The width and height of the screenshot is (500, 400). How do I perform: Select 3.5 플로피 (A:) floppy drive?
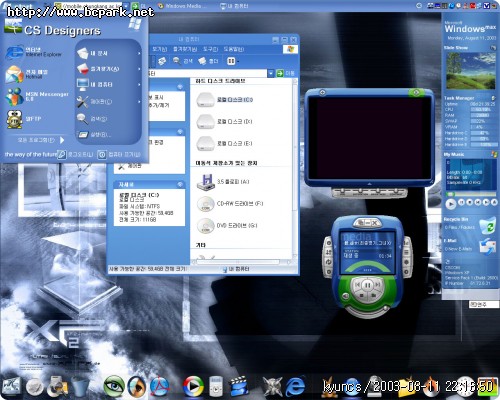coord(223,182)
